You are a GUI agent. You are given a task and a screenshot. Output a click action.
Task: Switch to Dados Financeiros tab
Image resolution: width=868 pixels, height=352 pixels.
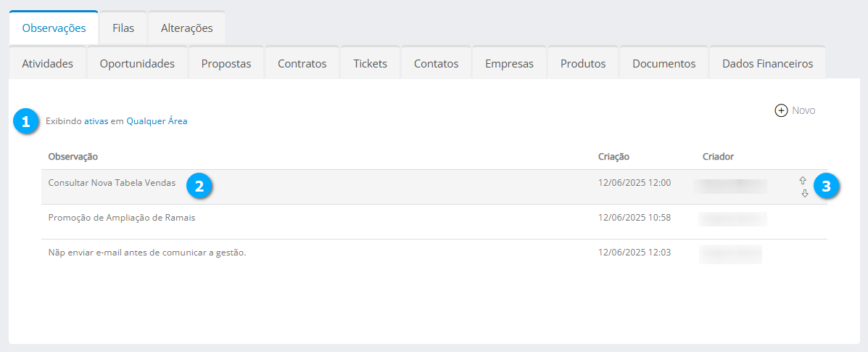pyautogui.click(x=767, y=63)
